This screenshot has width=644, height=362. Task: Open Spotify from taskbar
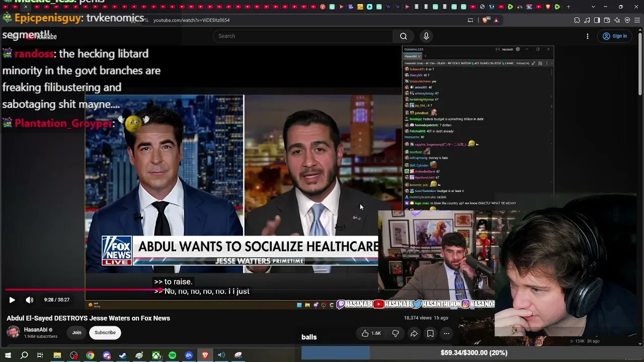coord(173,355)
